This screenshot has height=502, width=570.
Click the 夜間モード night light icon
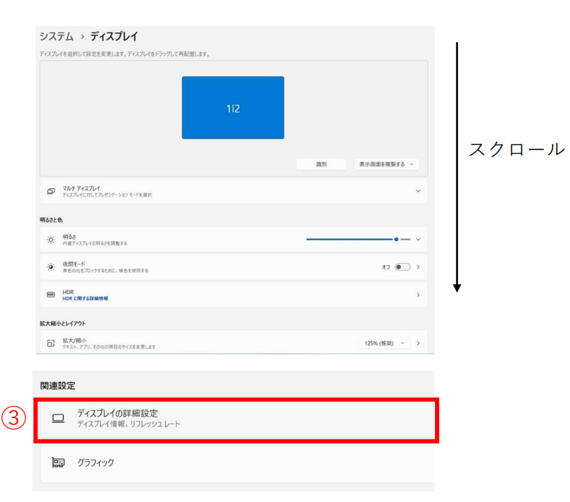click(51, 267)
